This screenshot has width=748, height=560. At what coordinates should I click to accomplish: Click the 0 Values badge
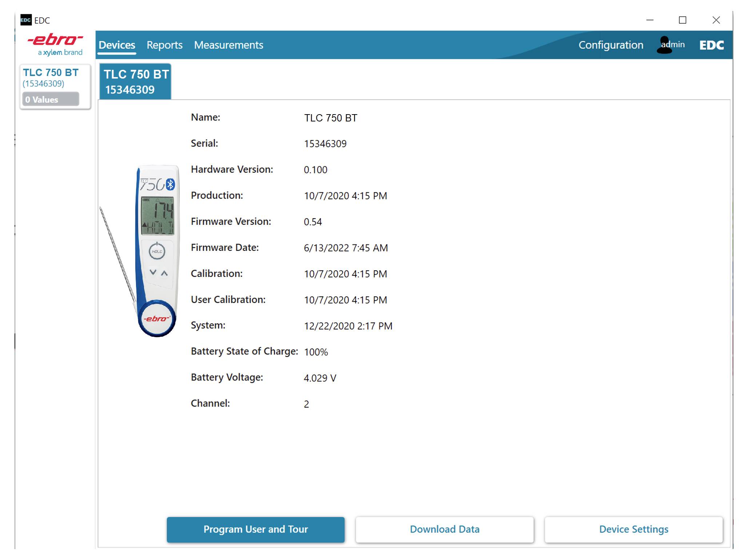(x=51, y=99)
